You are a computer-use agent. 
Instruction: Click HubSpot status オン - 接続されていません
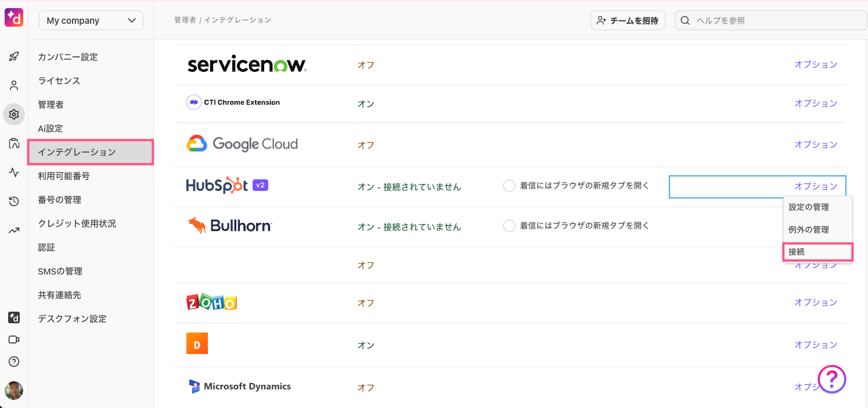[409, 187]
